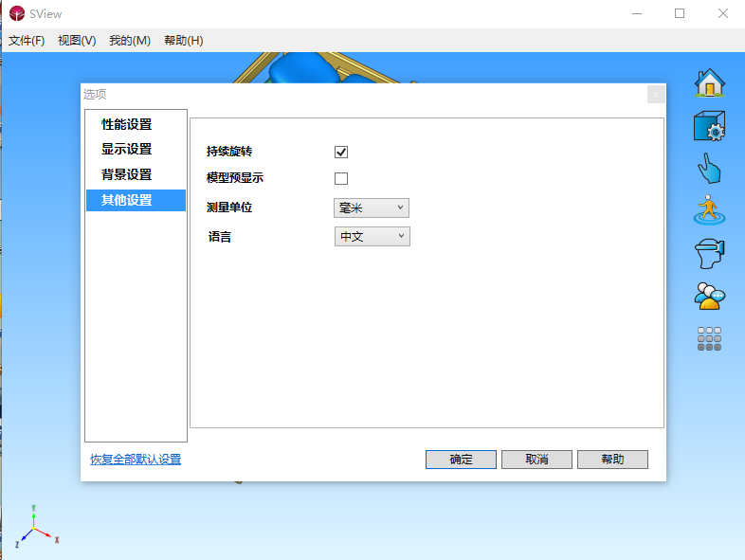Screen dimensions: 745x560
Task: Click the 持续旋转 label text
Action: [x=229, y=152]
